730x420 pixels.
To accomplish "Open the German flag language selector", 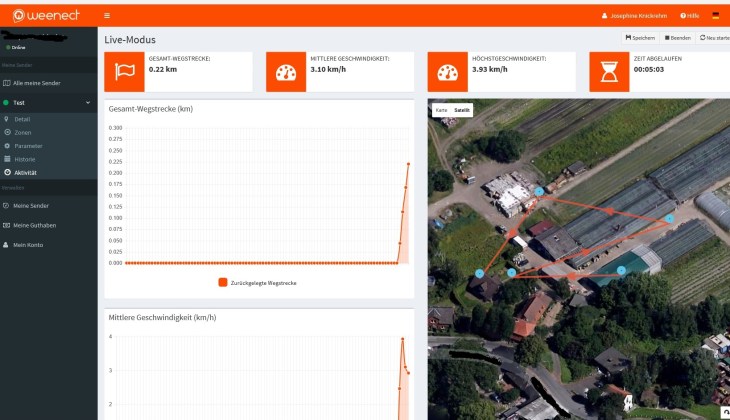I will (x=715, y=16).
